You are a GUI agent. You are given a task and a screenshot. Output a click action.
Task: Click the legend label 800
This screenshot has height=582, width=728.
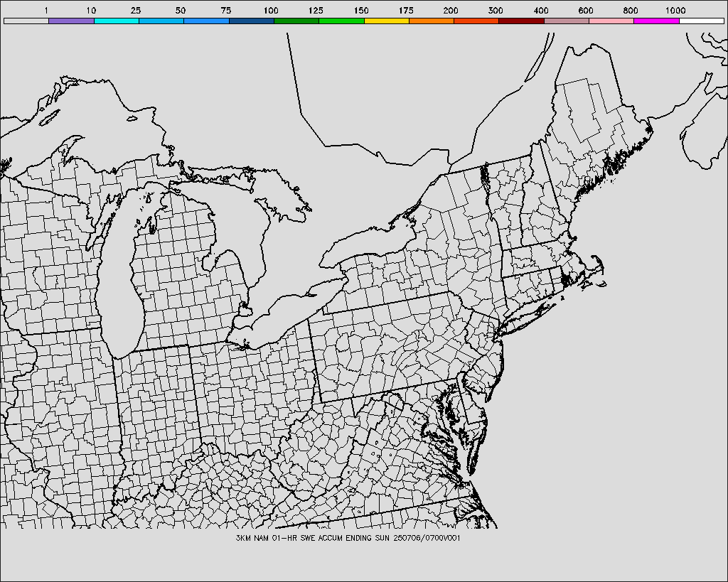pyautogui.click(x=631, y=10)
